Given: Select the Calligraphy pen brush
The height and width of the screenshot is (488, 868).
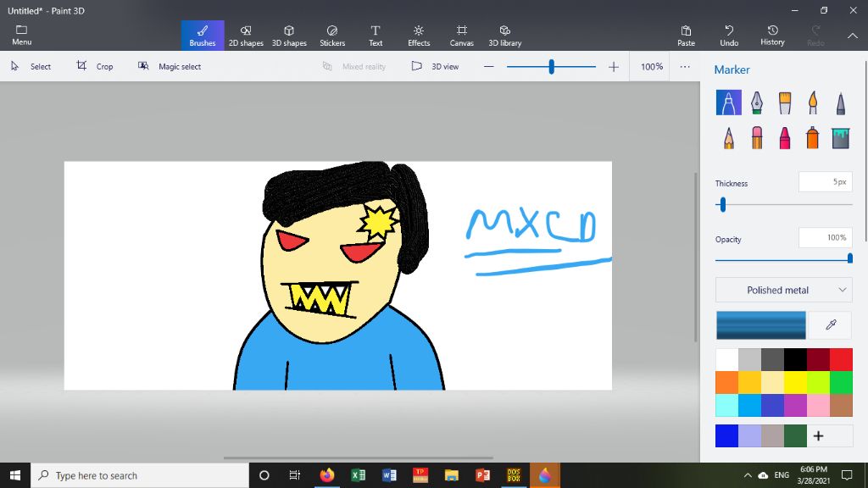Looking at the screenshot, I should (757, 103).
